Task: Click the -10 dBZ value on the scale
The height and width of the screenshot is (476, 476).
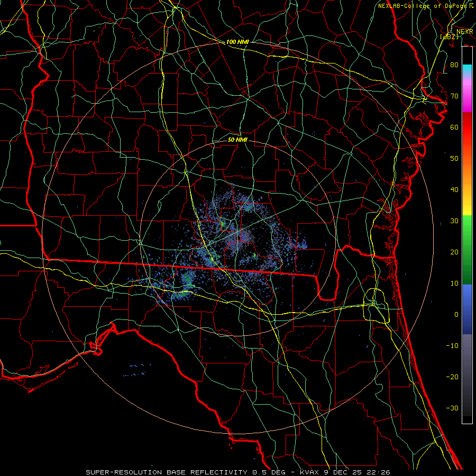Action: [452, 346]
